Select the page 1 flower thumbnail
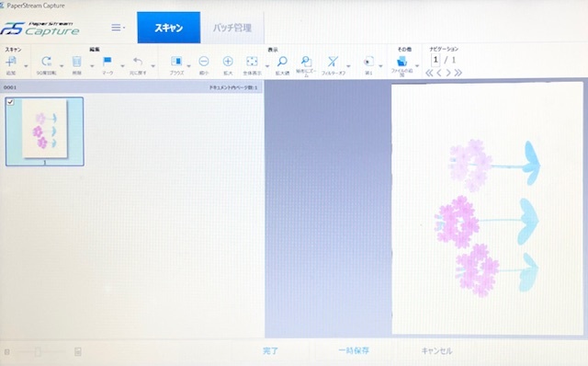This screenshot has height=366, width=588. (45, 131)
